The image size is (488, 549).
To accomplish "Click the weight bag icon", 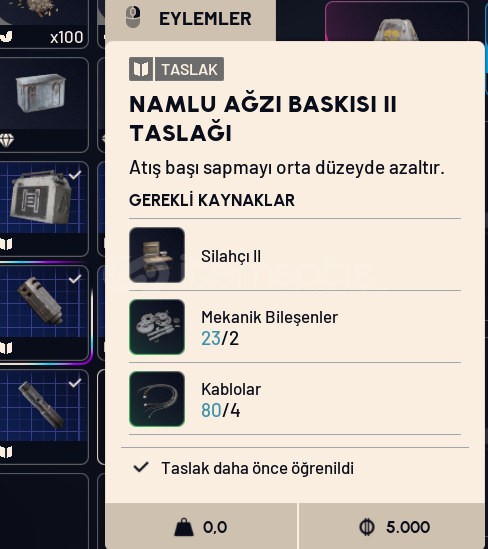I will coord(184,527).
